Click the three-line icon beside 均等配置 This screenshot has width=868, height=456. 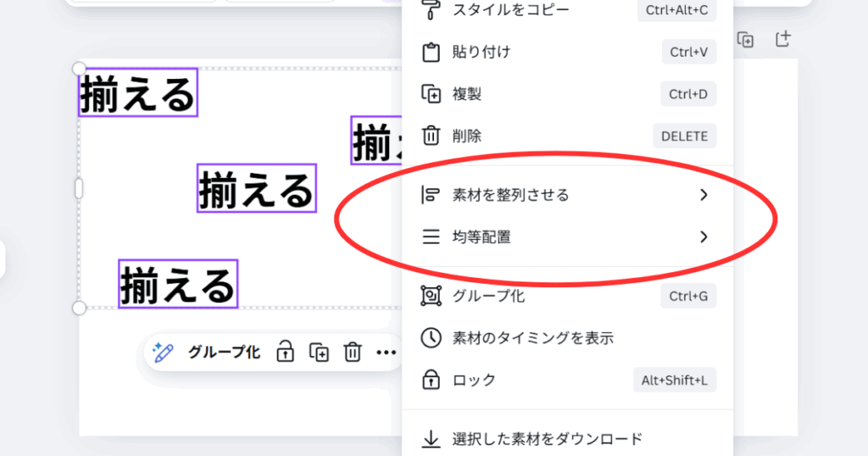pyautogui.click(x=431, y=236)
